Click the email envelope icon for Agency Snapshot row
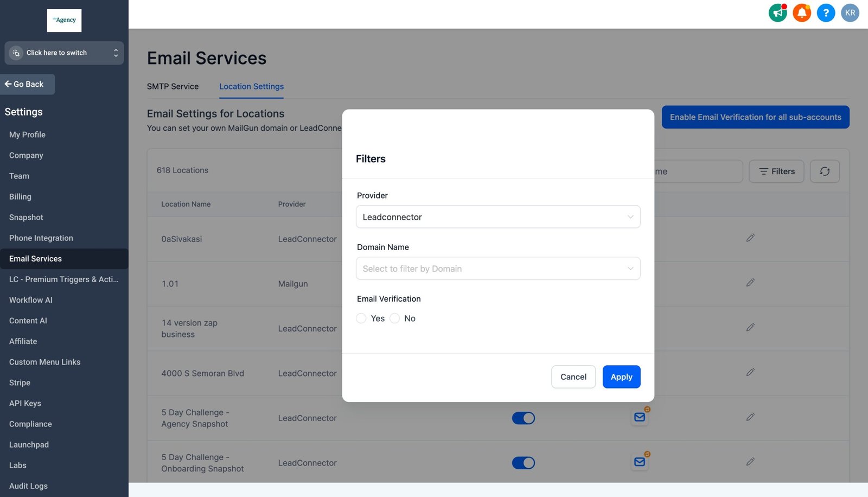This screenshot has width=868, height=497. pyautogui.click(x=640, y=417)
